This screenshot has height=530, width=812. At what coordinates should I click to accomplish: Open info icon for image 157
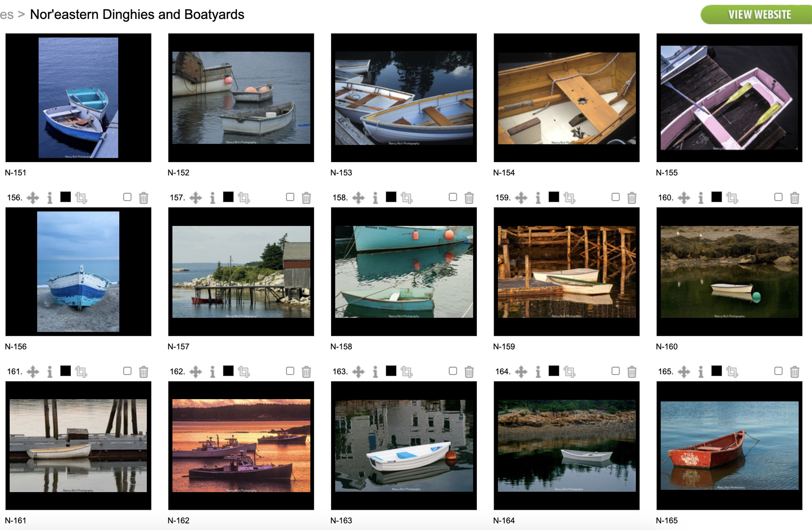(212, 197)
